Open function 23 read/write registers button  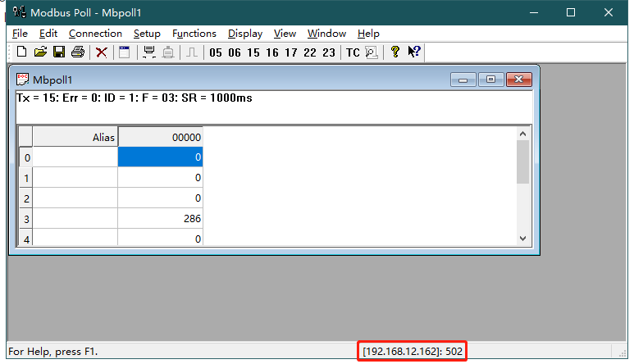point(329,52)
